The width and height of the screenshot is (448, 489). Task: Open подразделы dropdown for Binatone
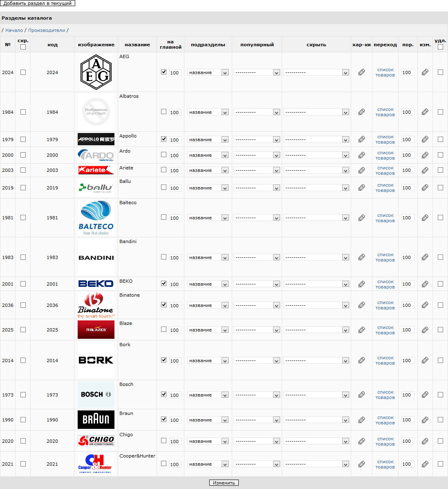tap(208, 305)
